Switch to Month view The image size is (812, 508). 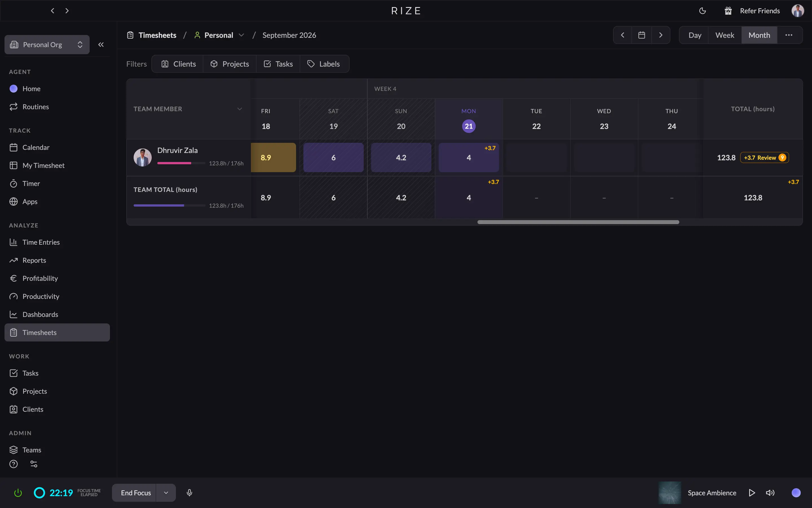(x=759, y=35)
